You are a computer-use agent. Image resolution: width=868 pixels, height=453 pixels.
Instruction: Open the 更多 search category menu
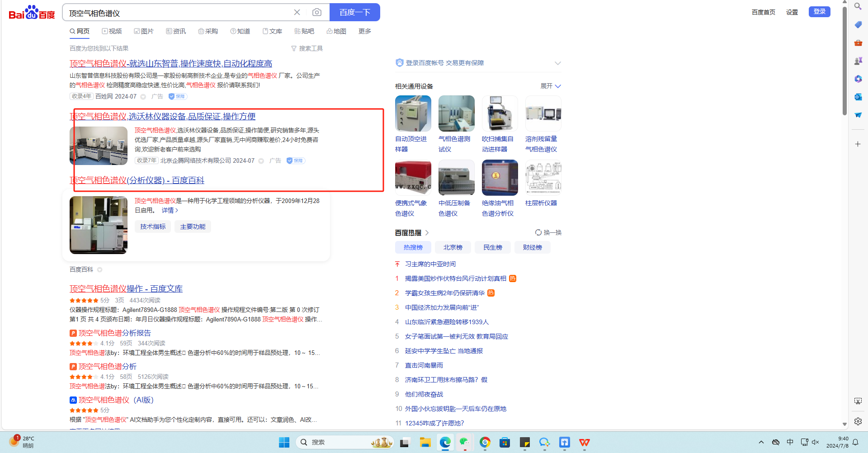[365, 31]
